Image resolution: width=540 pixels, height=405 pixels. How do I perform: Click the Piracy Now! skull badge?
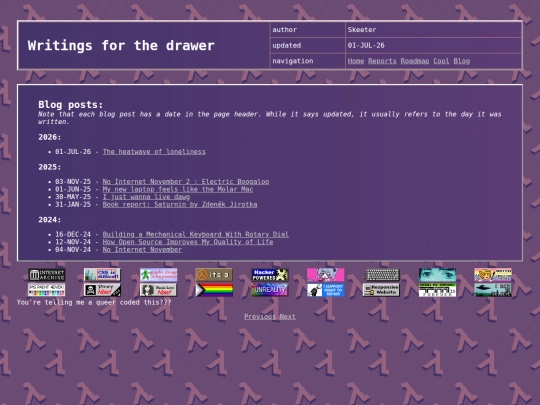(102, 290)
